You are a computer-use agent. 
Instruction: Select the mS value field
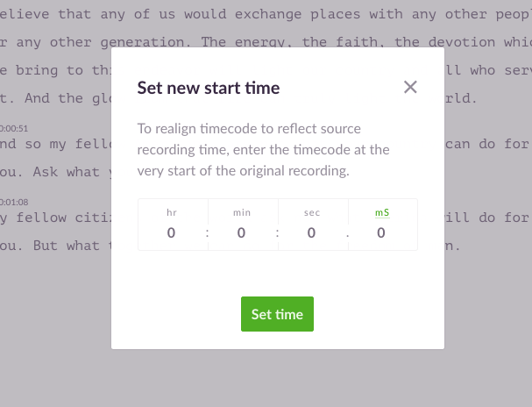[x=381, y=232]
